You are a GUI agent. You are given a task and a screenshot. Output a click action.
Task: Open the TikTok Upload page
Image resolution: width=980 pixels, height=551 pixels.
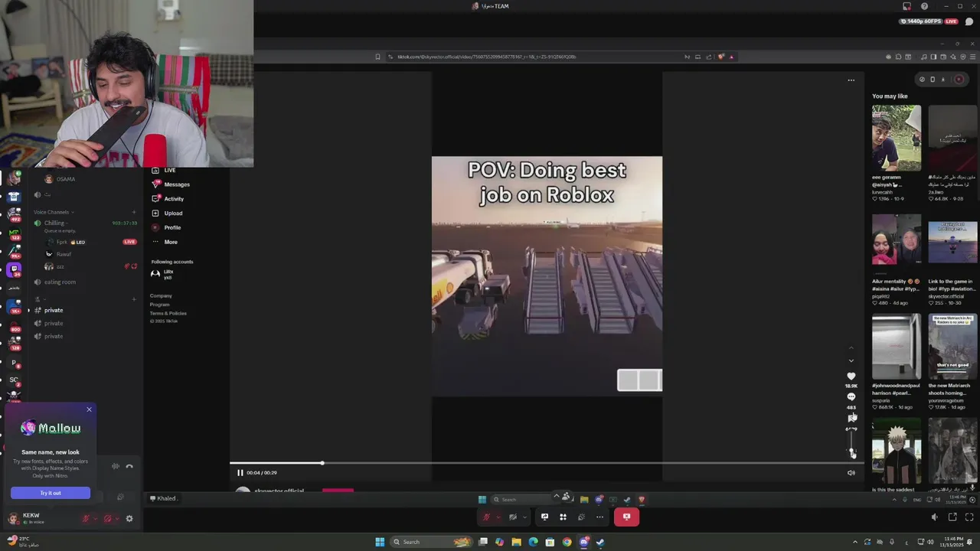pos(167,214)
